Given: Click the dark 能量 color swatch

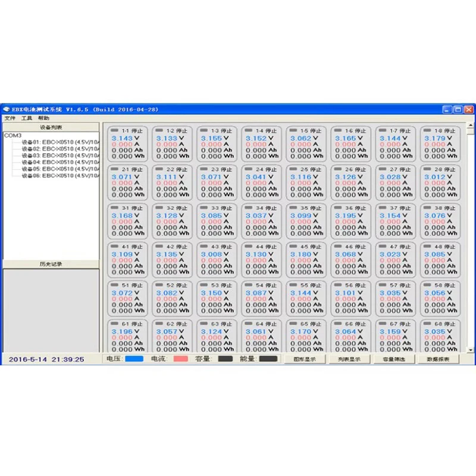Looking at the screenshot, I should [x=268, y=359].
